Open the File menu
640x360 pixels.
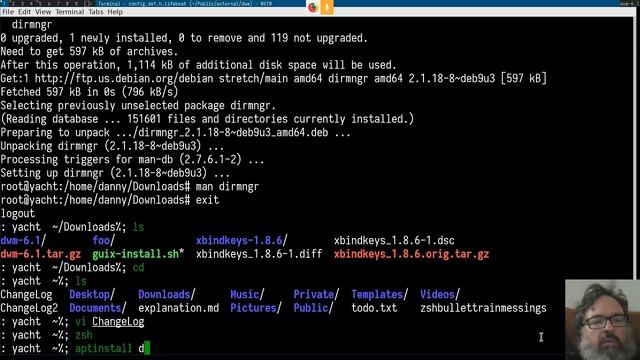point(8,12)
